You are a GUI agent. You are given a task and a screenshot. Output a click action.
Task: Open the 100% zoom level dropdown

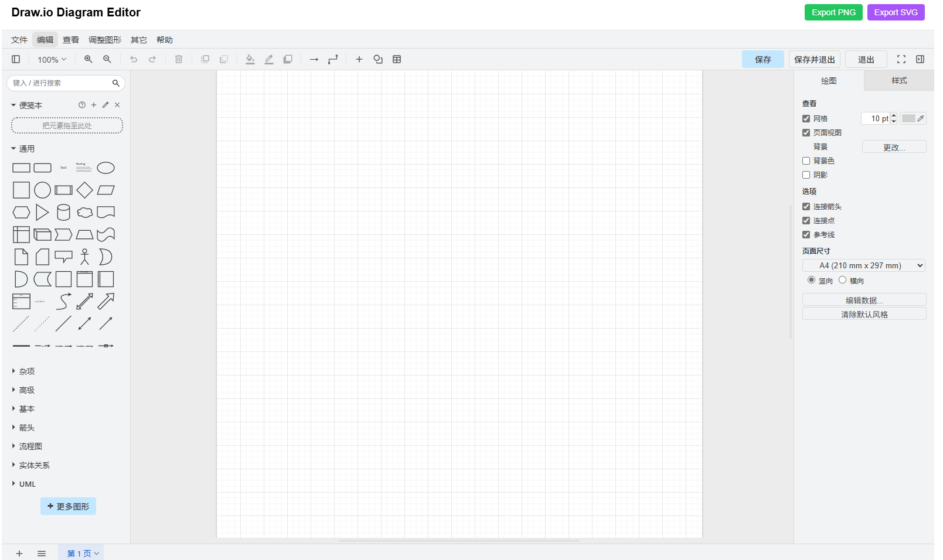pyautogui.click(x=51, y=59)
